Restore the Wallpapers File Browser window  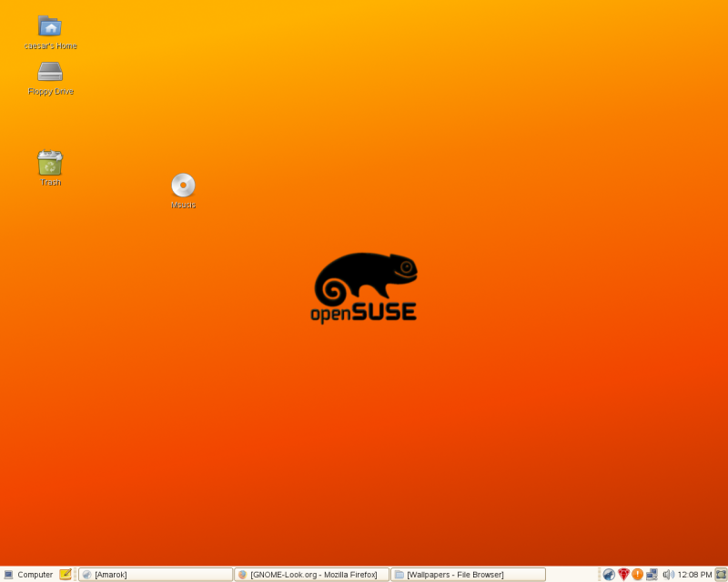[x=468, y=575]
